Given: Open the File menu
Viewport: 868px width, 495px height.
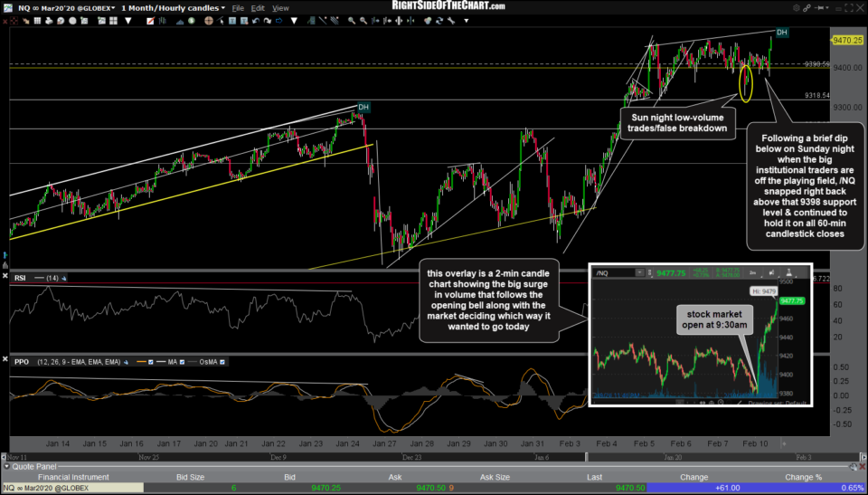Looking at the screenshot, I should [238, 8].
